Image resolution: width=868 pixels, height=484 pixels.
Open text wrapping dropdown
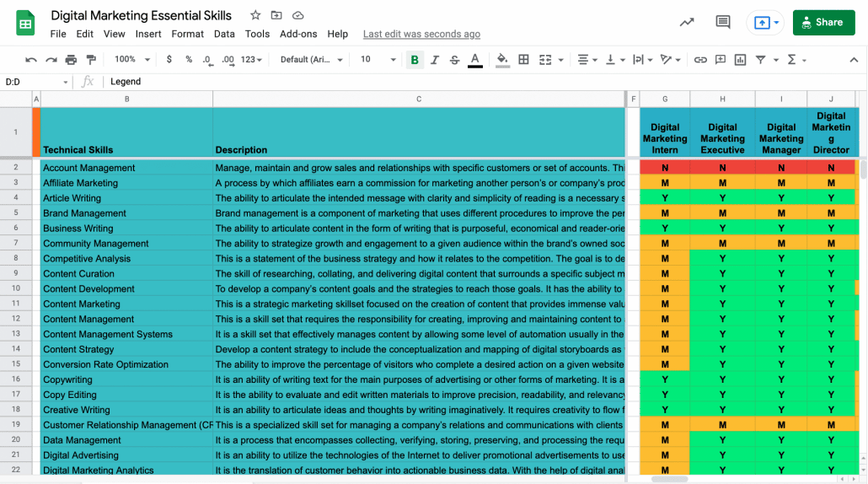point(643,60)
